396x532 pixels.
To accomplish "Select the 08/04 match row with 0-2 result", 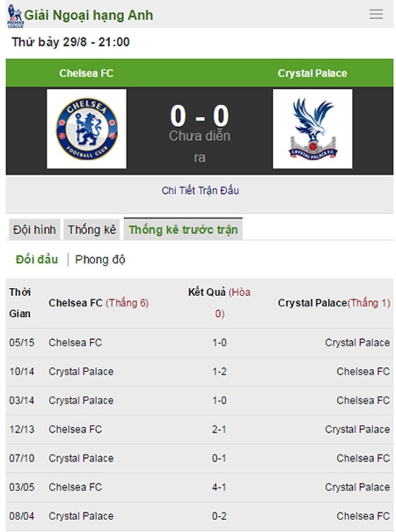I will (x=200, y=516).
